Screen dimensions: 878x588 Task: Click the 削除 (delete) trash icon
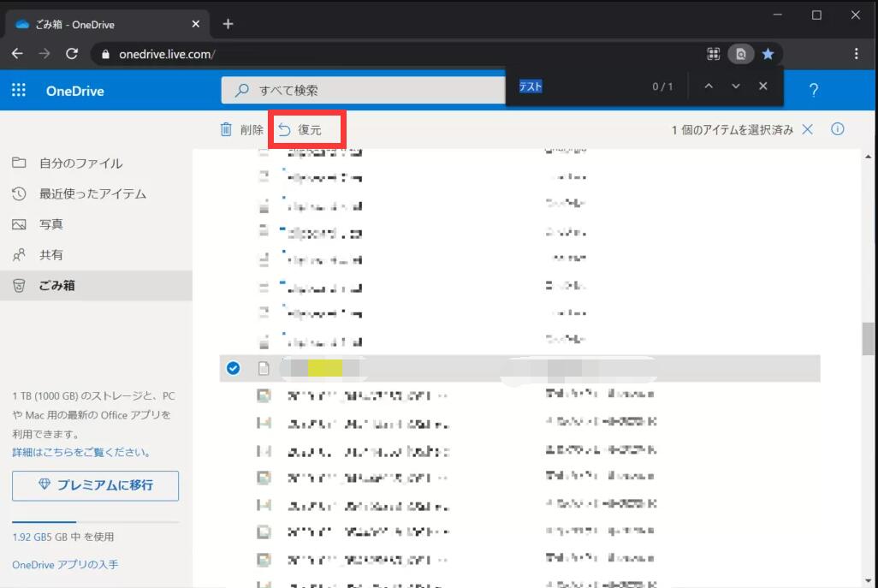tap(224, 129)
